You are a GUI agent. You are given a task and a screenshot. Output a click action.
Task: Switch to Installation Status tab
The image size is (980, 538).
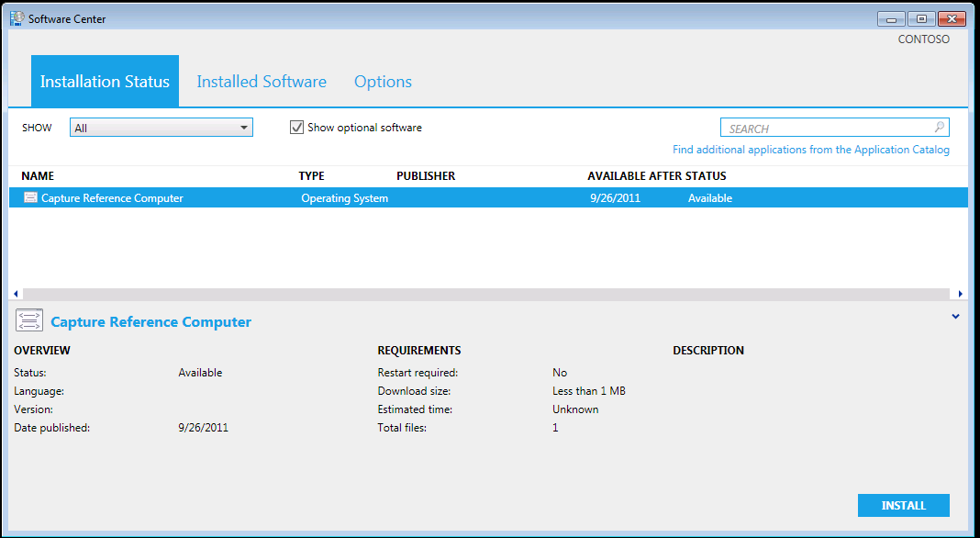tap(105, 82)
